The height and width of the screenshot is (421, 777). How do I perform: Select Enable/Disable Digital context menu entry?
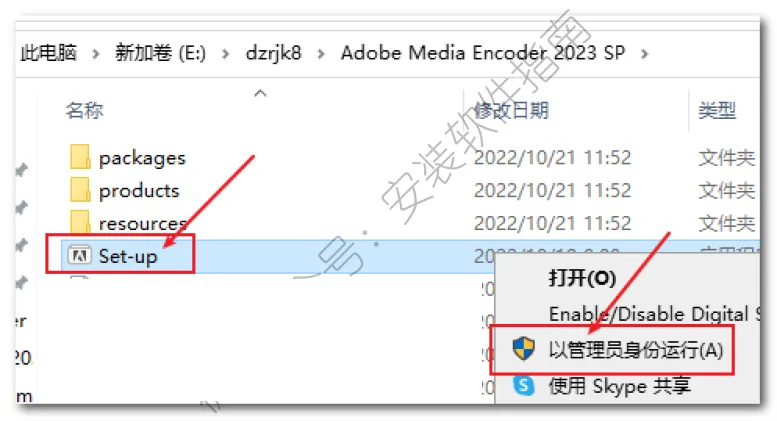[x=653, y=314]
